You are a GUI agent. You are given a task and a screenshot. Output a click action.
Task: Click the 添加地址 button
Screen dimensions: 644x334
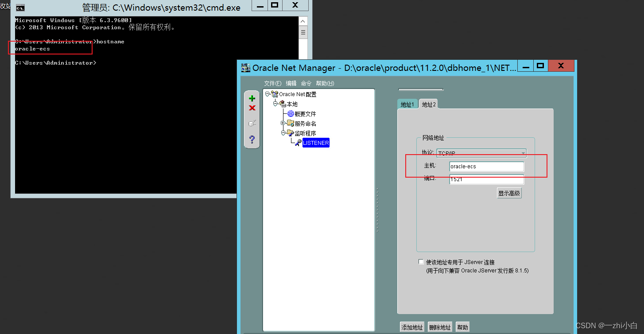pyautogui.click(x=412, y=327)
